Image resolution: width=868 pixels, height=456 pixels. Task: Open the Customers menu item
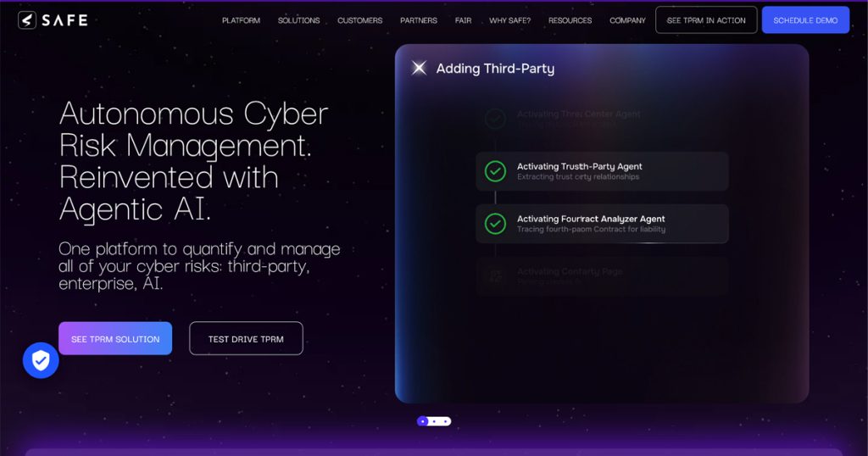[359, 20]
